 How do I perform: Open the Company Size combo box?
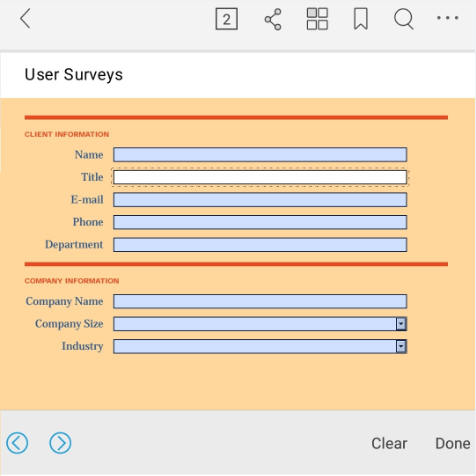pos(260,324)
